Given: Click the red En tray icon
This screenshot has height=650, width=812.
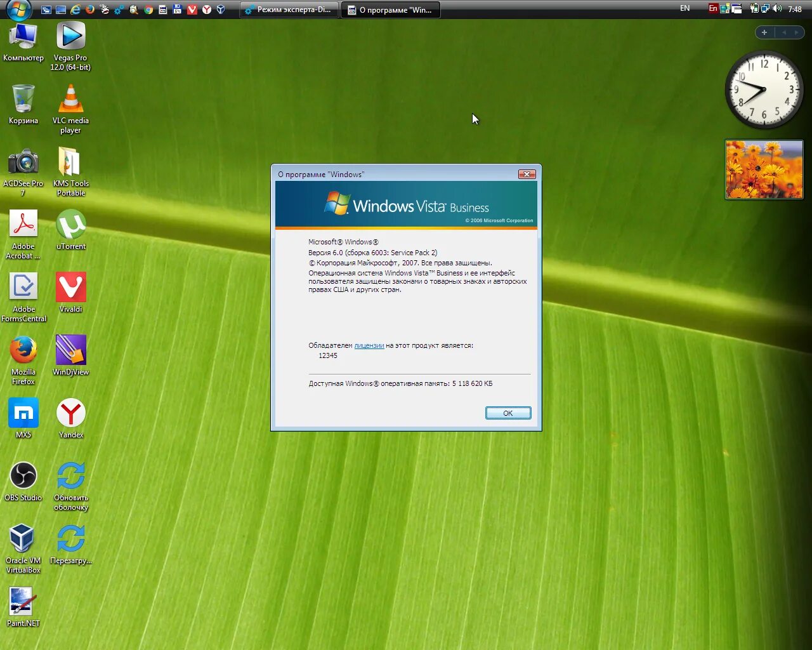Looking at the screenshot, I should [713, 8].
